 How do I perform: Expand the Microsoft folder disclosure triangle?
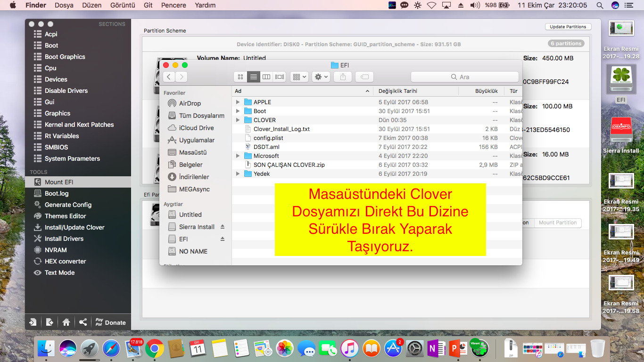click(238, 156)
